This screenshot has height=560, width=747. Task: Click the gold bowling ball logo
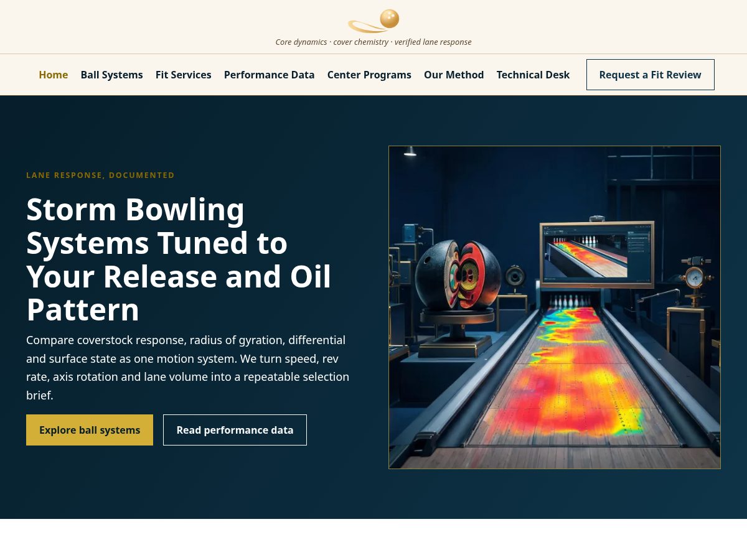[374, 21]
